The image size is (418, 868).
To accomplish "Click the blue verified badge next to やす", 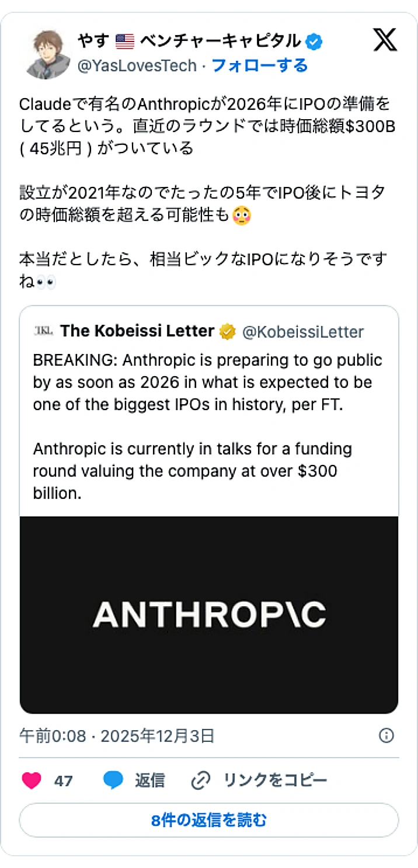I will [314, 40].
